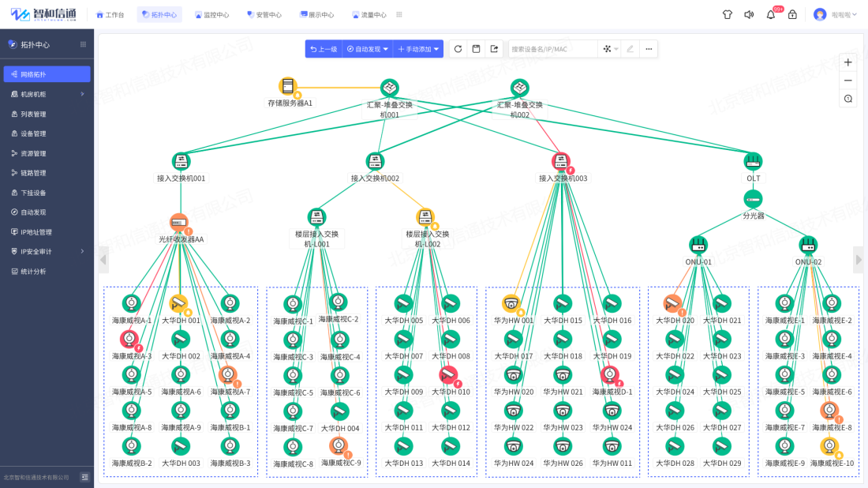Viewport: 868px width, 488px height.
Task: Open the layout mode dropdown
Action: tap(610, 49)
